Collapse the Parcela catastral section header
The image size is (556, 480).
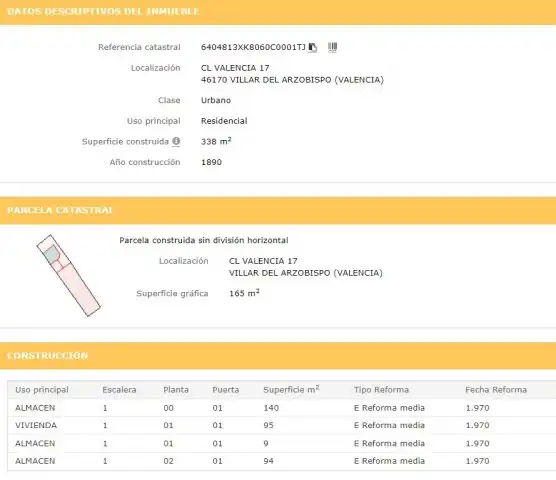(278, 210)
